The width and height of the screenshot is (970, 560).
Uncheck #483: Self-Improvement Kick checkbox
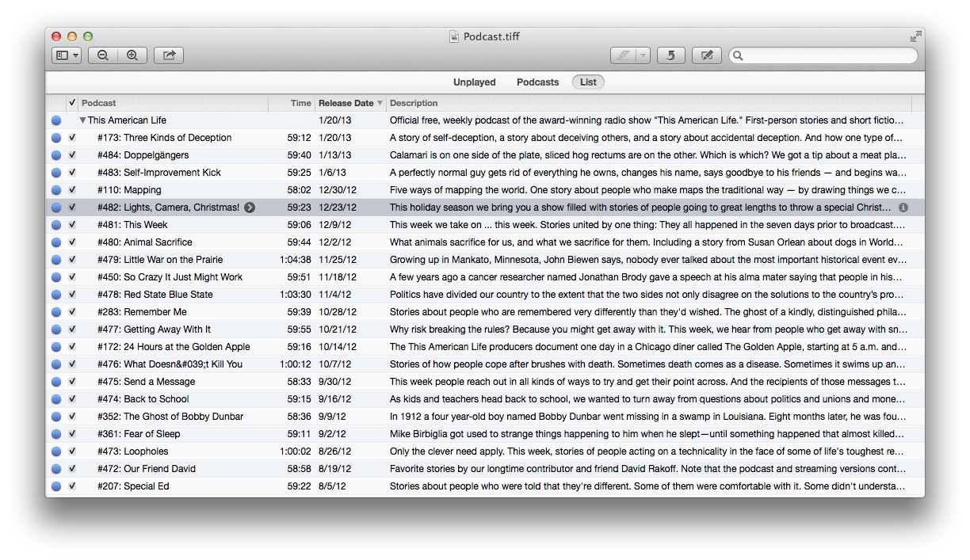[72, 173]
